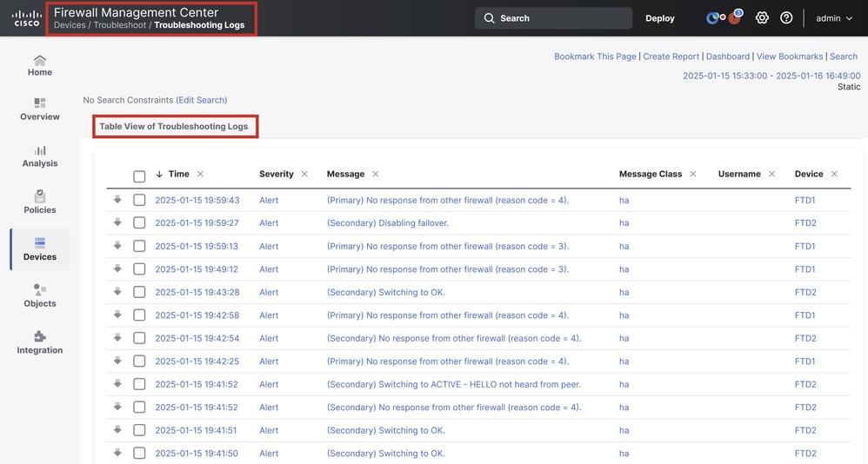Sort by the Time column header
Viewport: 868px width, 464px height.
[x=178, y=174]
